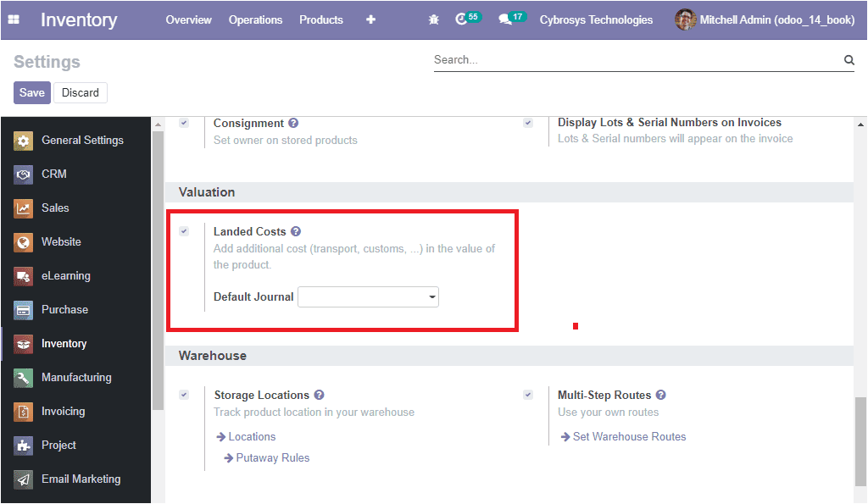Click help icon next to Consignment

(293, 123)
